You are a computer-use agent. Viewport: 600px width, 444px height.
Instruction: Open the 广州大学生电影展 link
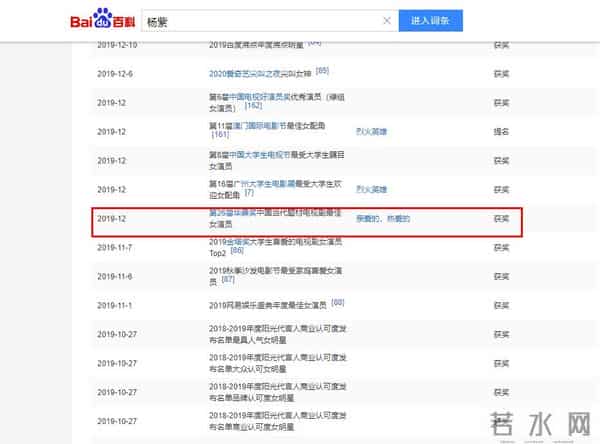coord(266,184)
